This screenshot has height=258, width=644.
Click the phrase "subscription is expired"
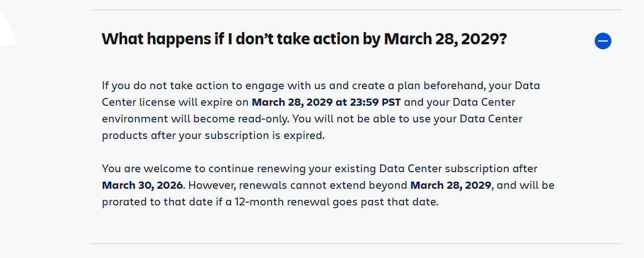pyautogui.click(x=266, y=136)
